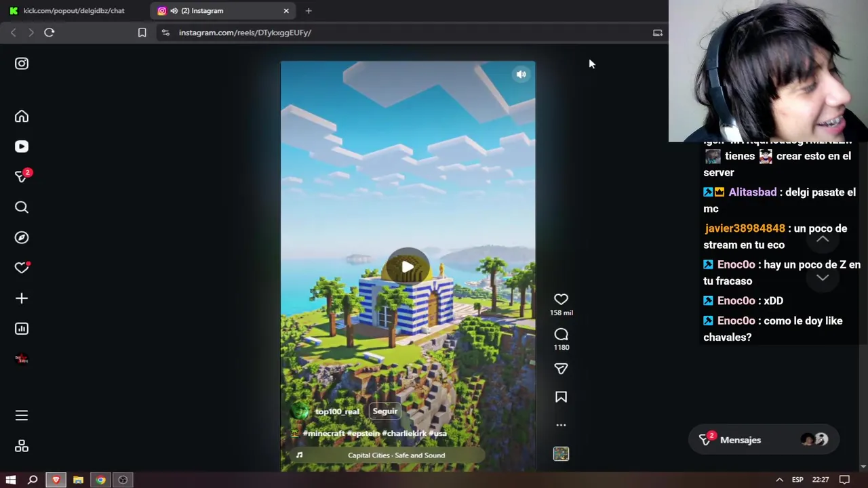Show hidden system tray icons
The width and height of the screenshot is (868, 488).
780,480
